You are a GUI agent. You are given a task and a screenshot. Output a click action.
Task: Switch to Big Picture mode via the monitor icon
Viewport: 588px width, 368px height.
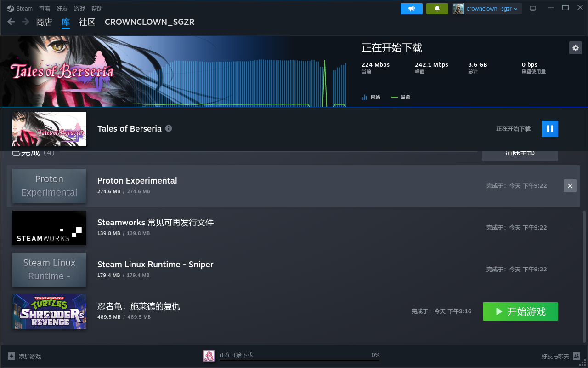click(x=533, y=9)
